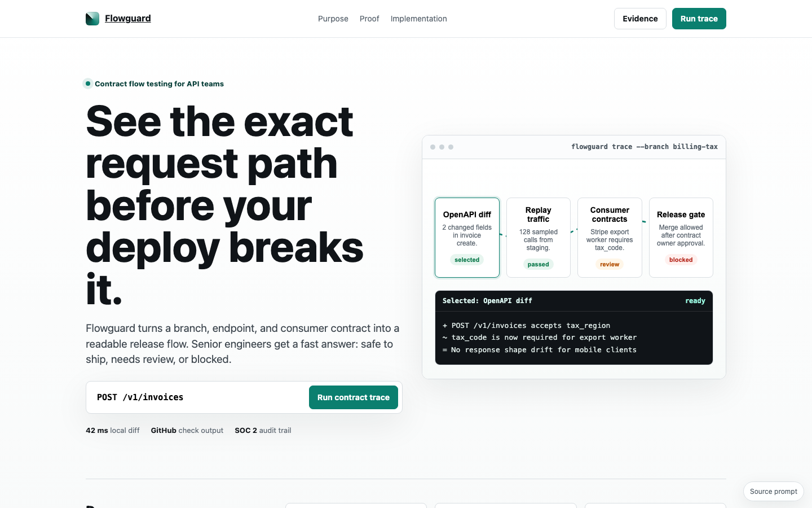Click 'Merge allowed after contract owner approval' text
The image size is (812, 508).
pos(681,235)
